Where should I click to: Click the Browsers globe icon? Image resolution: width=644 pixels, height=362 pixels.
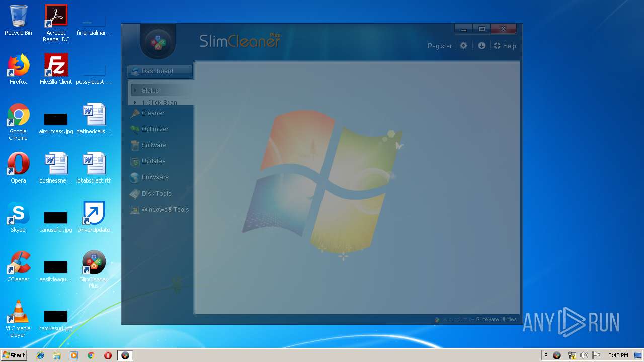coord(134,177)
